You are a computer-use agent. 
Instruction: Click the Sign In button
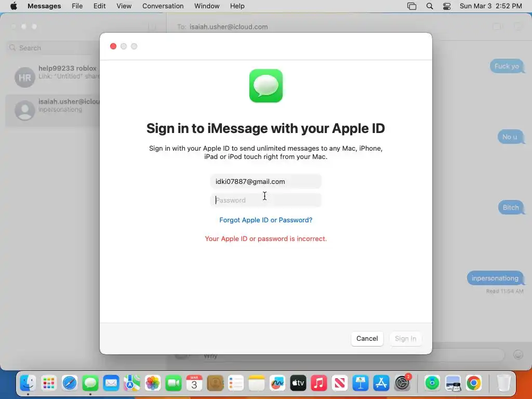(x=405, y=339)
